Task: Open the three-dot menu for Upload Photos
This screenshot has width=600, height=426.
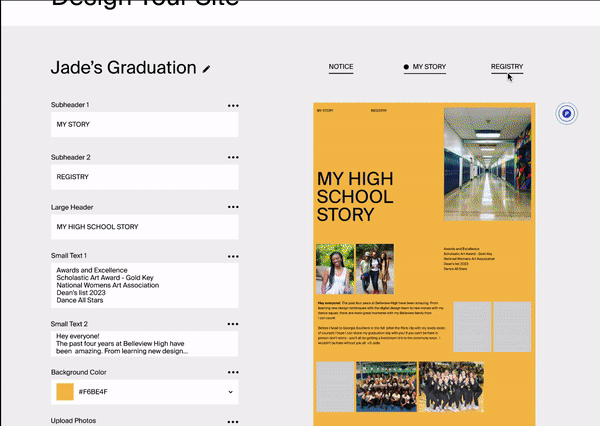Action: coord(233,421)
